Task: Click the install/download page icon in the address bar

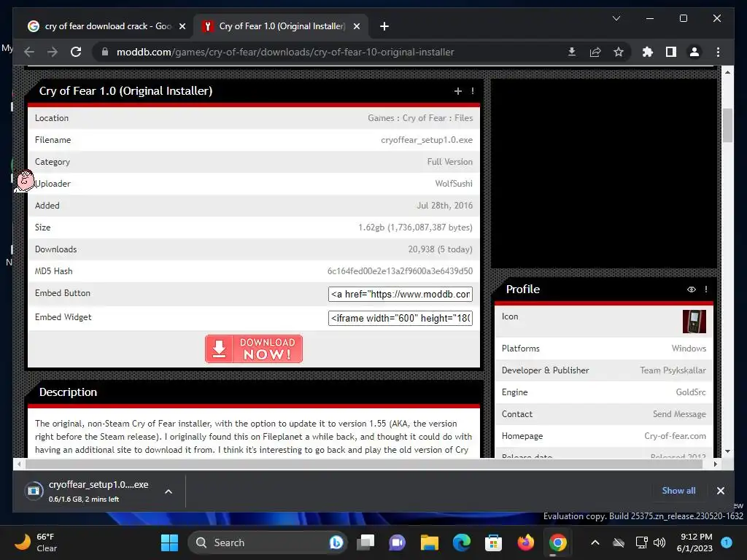Action: click(572, 52)
